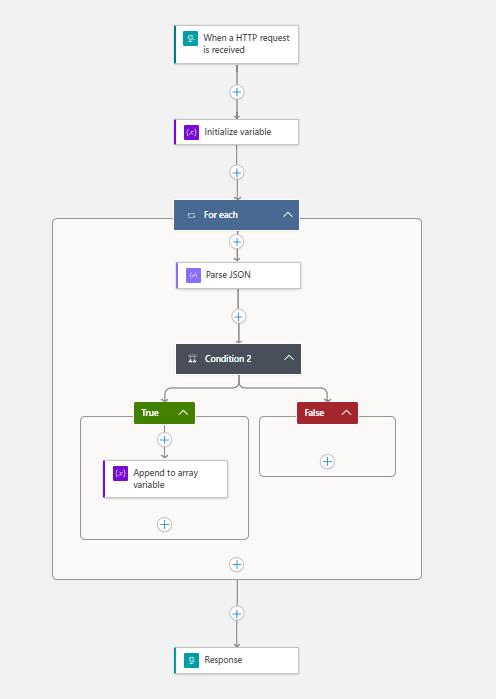Open the Append to array variable card

pyautogui.click(x=165, y=479)
